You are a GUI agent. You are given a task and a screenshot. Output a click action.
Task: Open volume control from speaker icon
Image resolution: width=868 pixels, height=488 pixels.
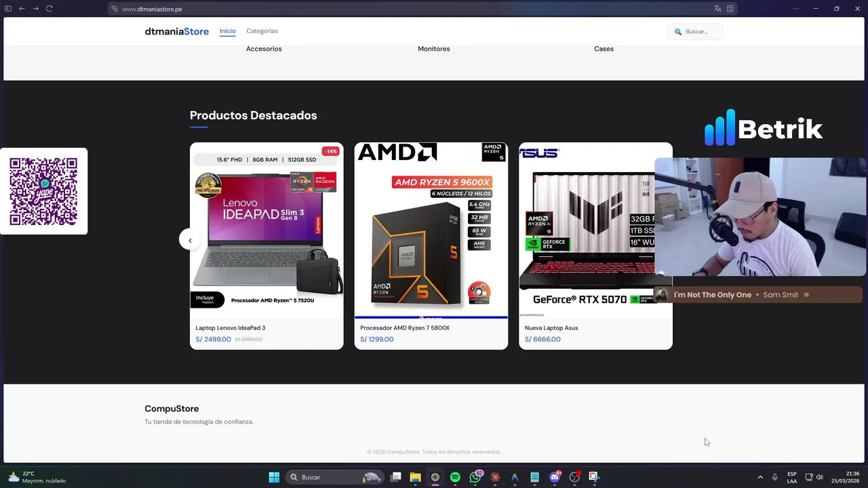[820, 477]
